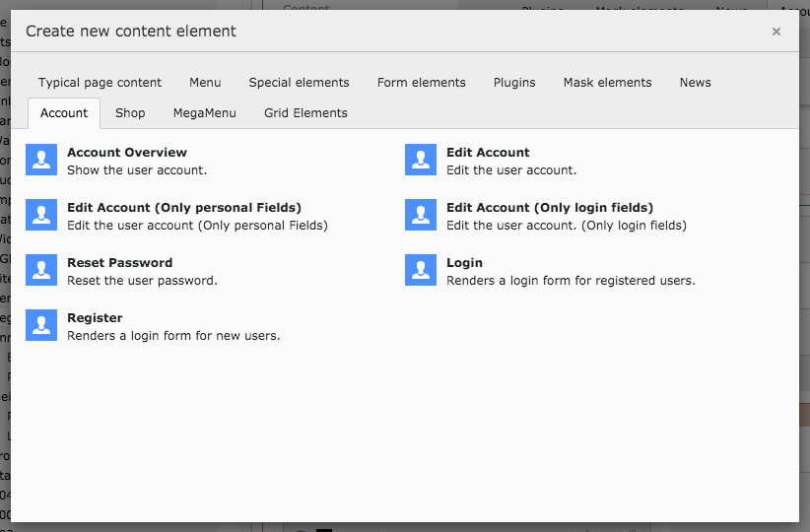The width and height of the screenshot is (810, 532).
Task: Select the Account tab
Action: [x=64, y=113]
